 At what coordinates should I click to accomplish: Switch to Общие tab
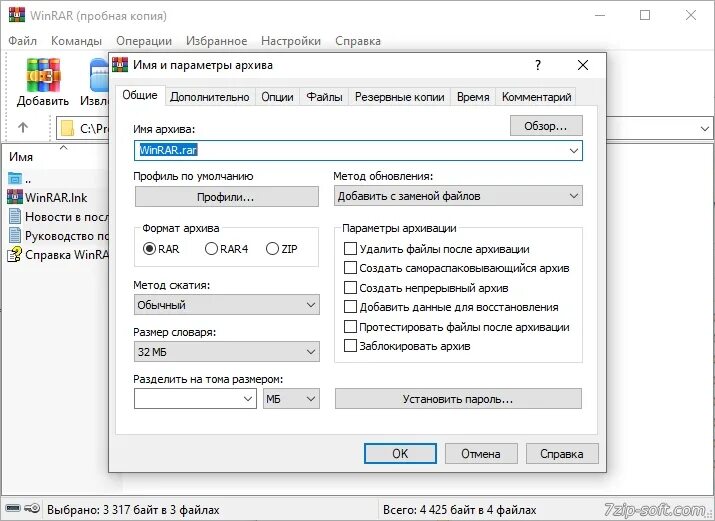click(140, 95)
